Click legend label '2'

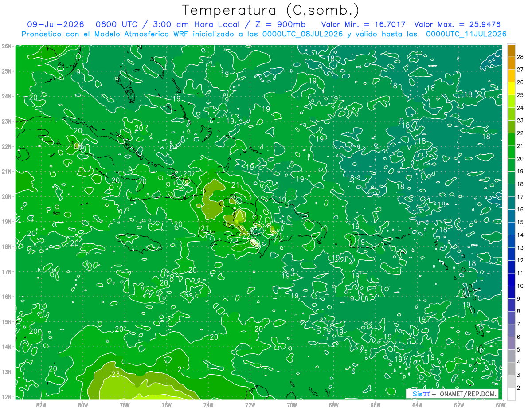click(519, 388)
